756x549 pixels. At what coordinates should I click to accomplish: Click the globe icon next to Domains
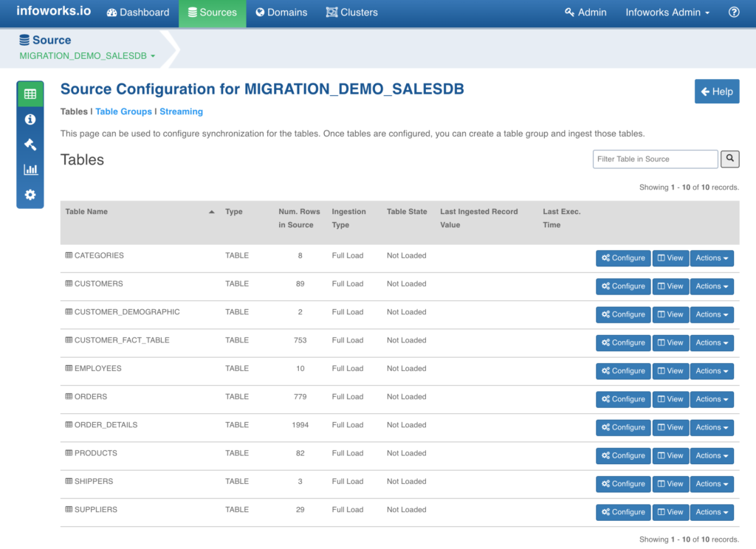pos(259,12)
